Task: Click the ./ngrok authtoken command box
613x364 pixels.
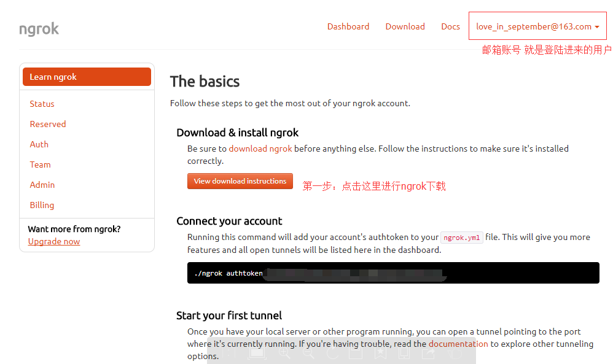Action: click(x=393, y=273)
